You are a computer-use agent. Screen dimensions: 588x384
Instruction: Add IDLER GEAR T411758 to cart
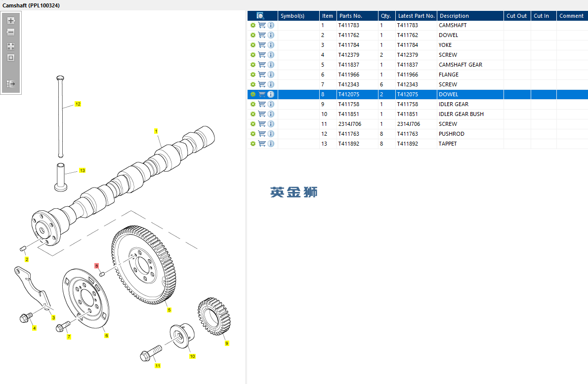click(x=262, y=104)
